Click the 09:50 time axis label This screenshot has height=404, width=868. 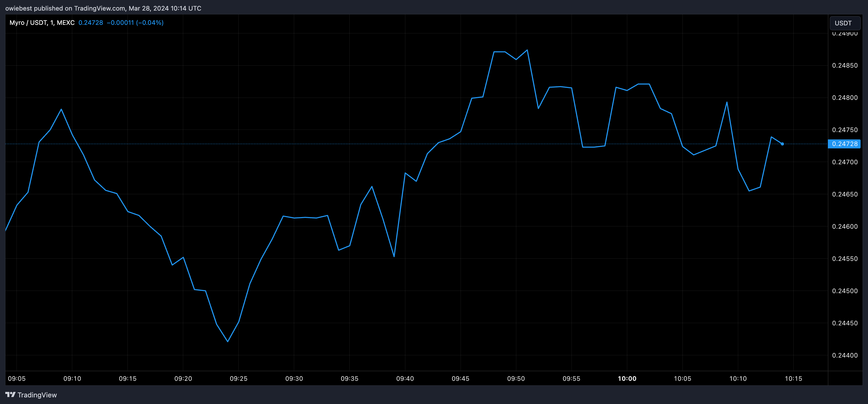[516, 378]
